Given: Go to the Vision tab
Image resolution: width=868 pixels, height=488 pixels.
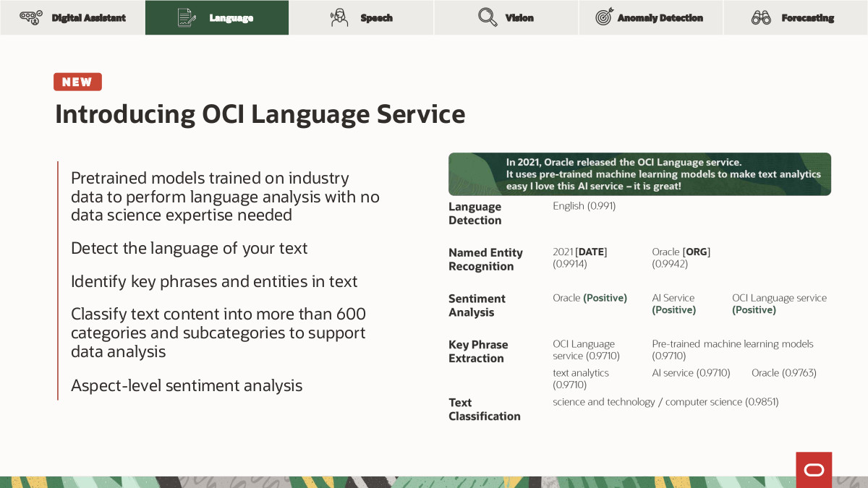Looking at the screenshot, I should (506, 17).
